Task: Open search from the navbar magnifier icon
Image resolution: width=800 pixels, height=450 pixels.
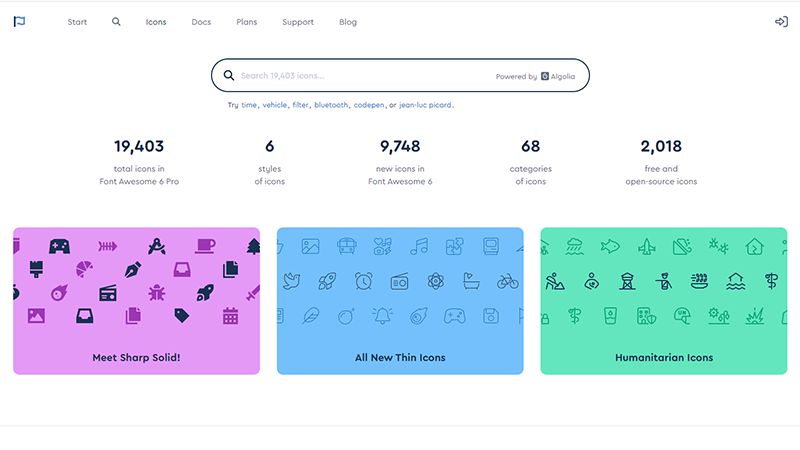Action: (116, 21)
